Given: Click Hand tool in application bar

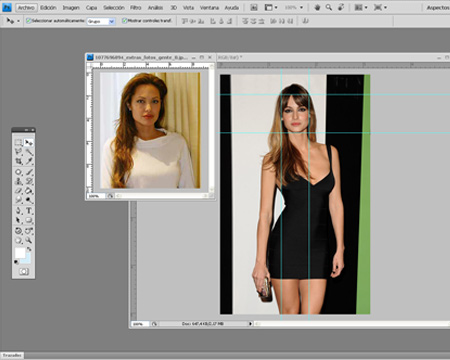Looking at the screenshot, I should point(317,7).
